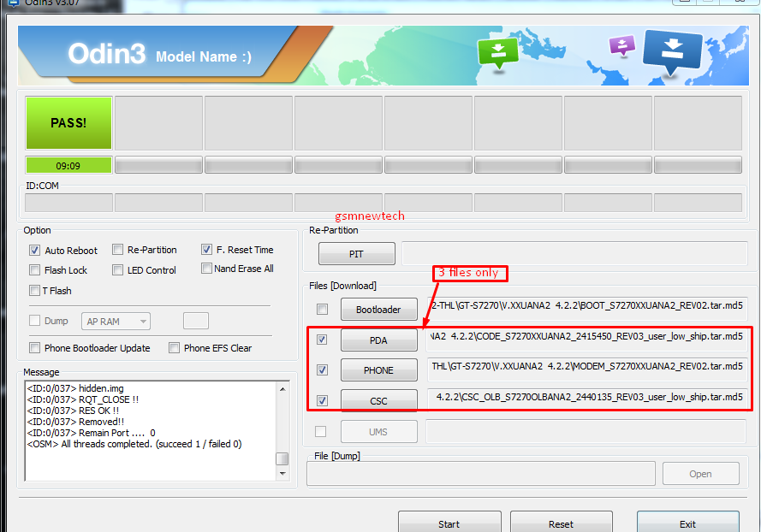Click the 'Remain Port .... 0' log line
Viewport: 761px width, 532px height.
coord(92,433)
